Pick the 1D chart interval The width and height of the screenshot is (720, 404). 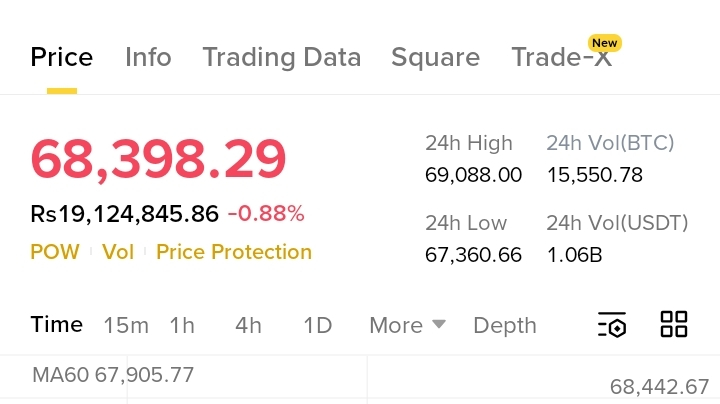(x=317, y=325)
